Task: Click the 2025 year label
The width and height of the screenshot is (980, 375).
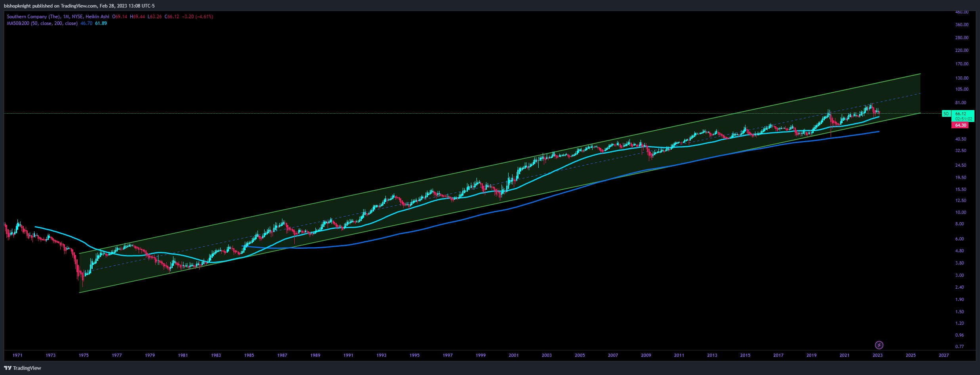Action: point(911,355)
